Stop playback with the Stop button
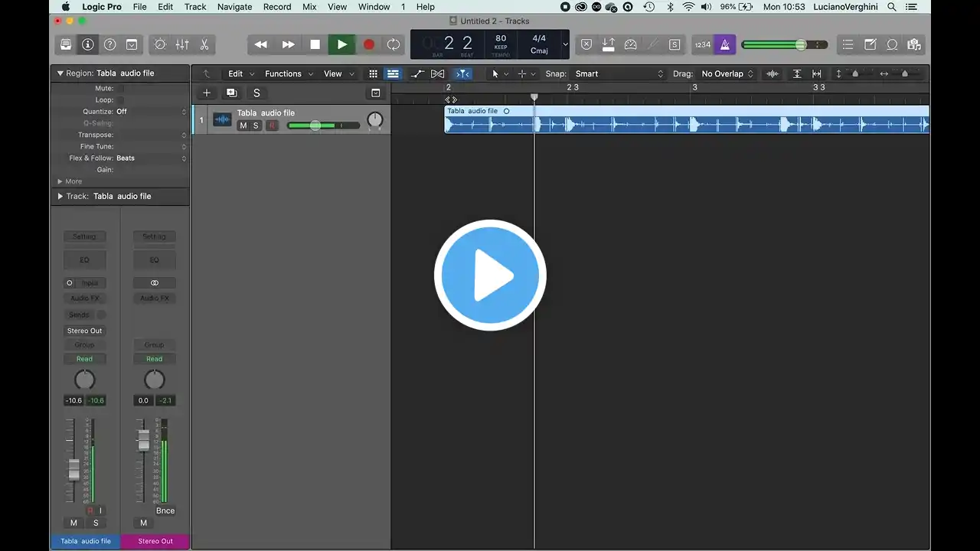 (x=315, y=44)
